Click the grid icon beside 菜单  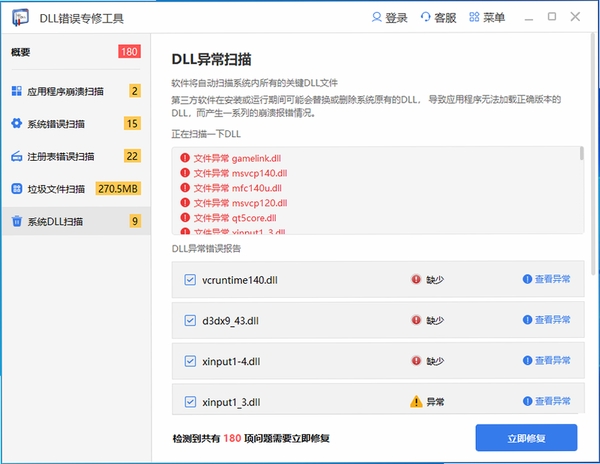[x=474, y=17]
